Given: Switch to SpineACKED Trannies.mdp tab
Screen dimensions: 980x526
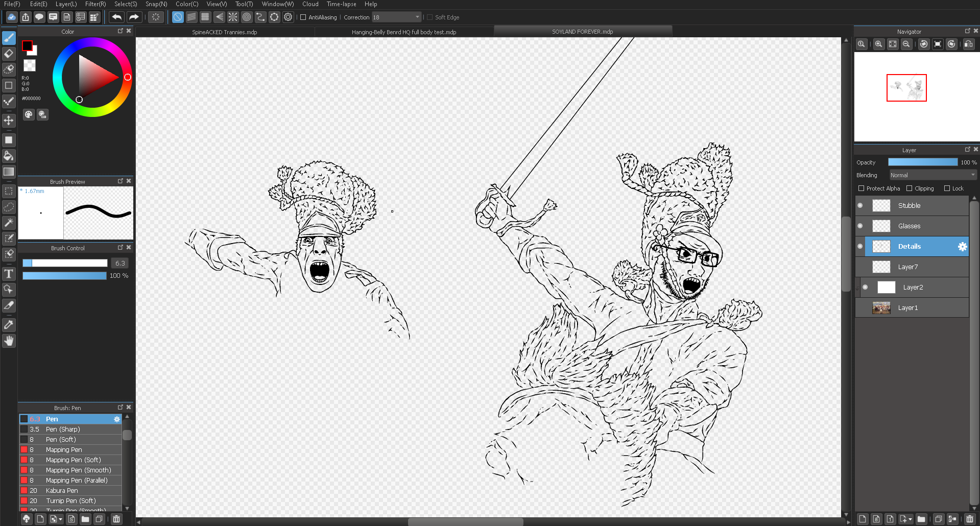Looking at the screenshot, I should tap(225, 32).
